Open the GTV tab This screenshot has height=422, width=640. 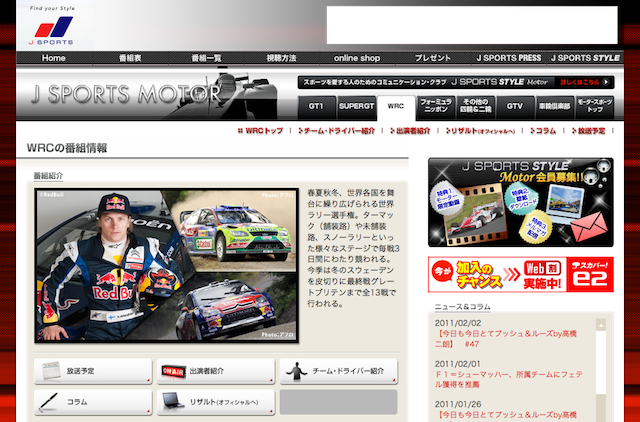(514, 105)
